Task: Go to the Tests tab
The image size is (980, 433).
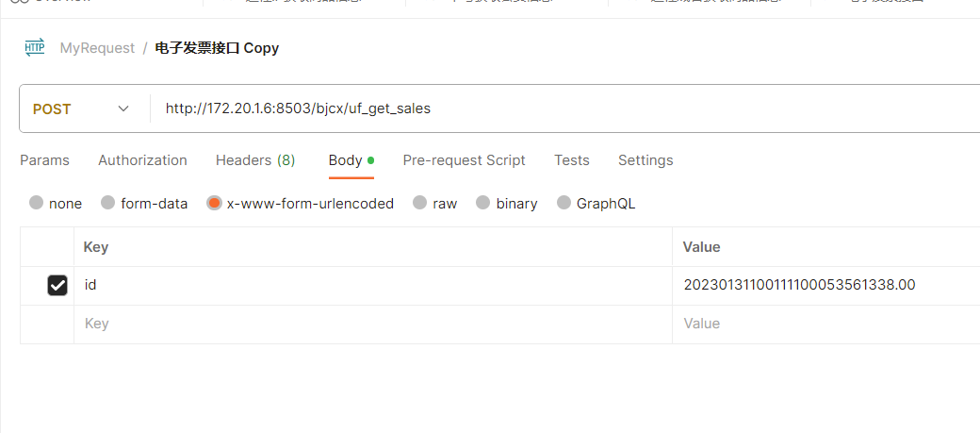Action: click(x=572, y=160)
